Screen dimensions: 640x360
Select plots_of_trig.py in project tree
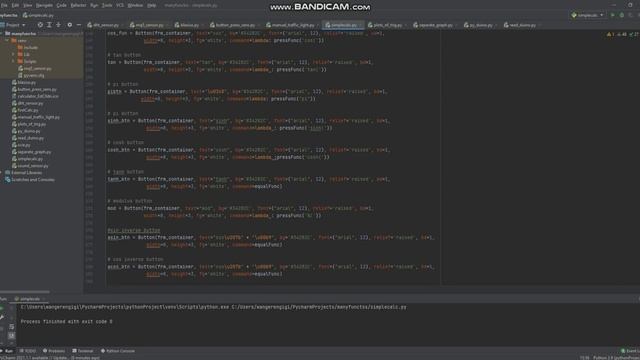[29, 124]
